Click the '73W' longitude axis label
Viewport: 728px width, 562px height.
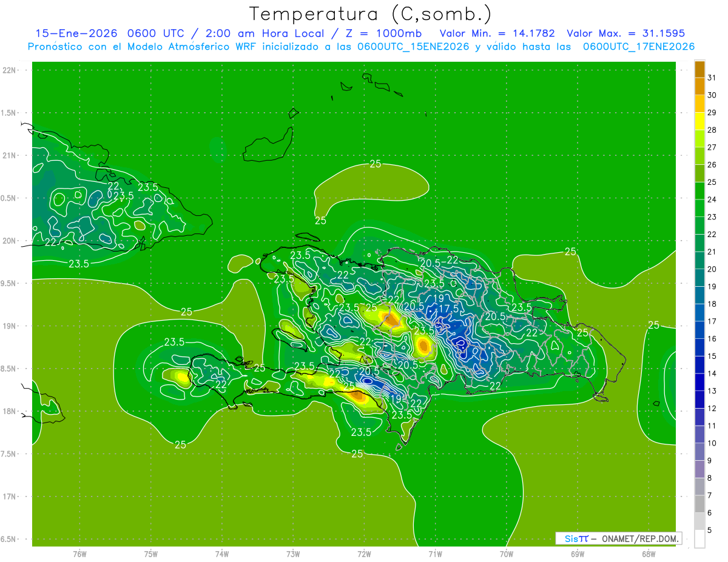(293, 554)
